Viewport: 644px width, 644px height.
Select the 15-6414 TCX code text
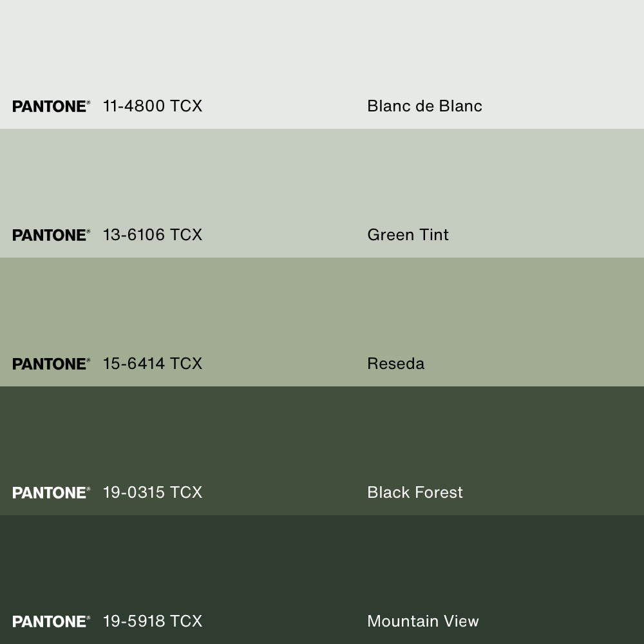(x=153, y=364)
